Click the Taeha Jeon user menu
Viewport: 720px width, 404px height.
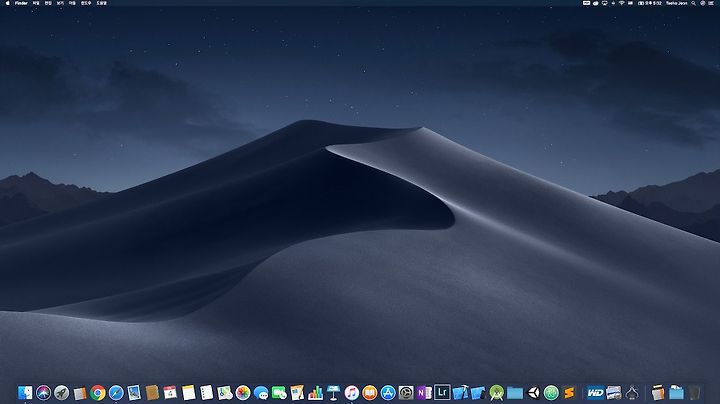(676, 3)
